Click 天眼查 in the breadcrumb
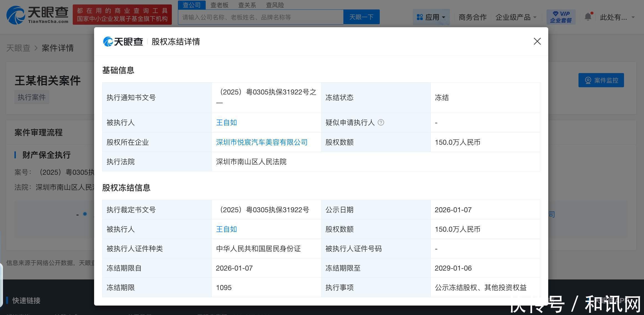Screen dimensions: 644x315 point(18,48)
